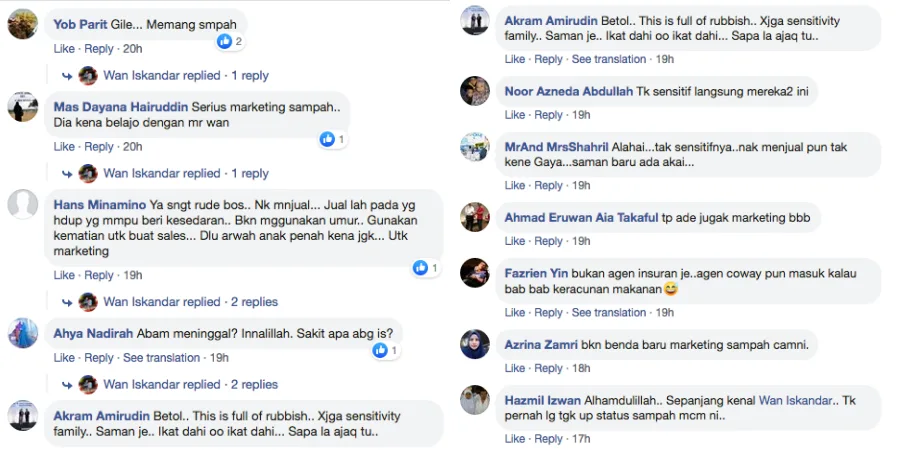Click the like reaction icon on Ahya Nadirah's comment
The image size is (900, 450).
tap(381, 351)
